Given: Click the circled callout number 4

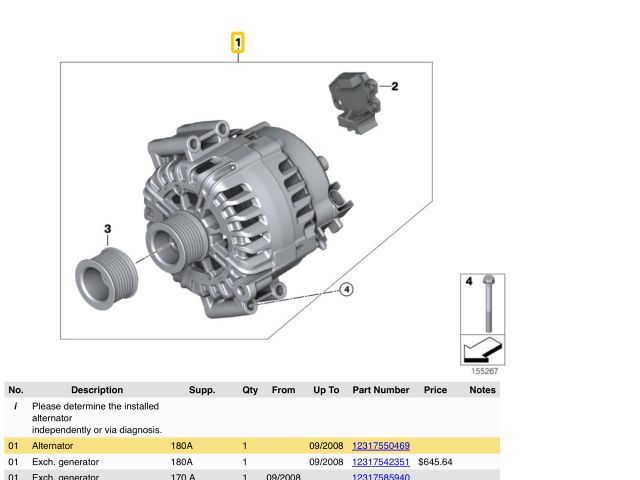Looking at the screenshot, I should (346, 290).
